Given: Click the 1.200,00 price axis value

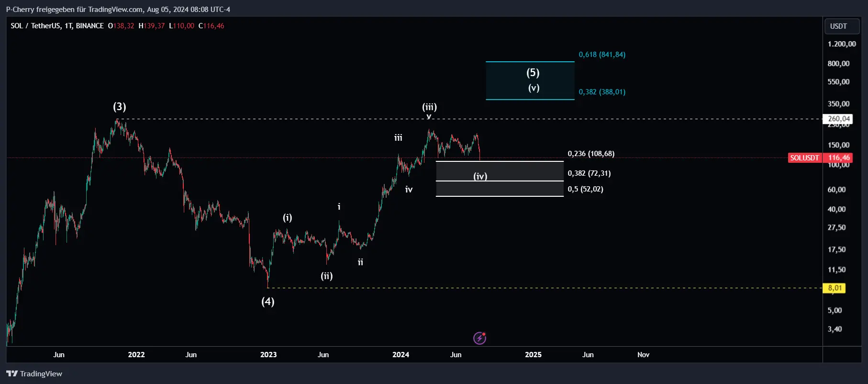Looking at the screenshot, I should 842,44.
